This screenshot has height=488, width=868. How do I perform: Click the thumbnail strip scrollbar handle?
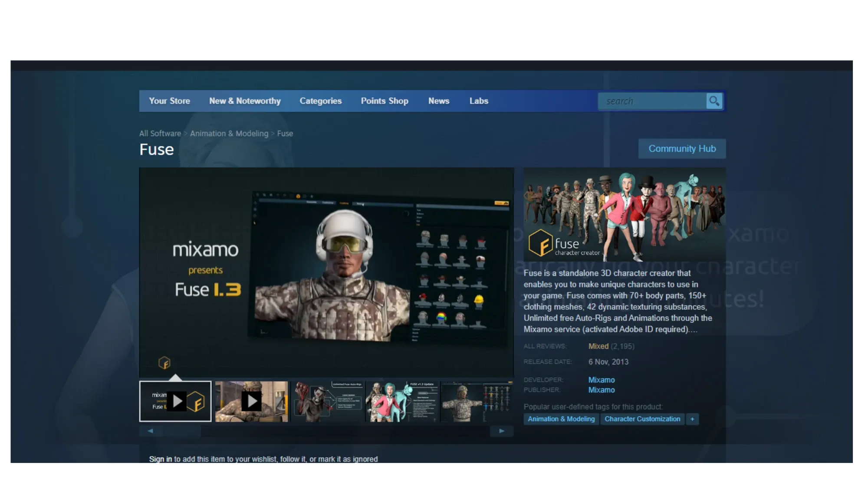tap(181, 431)
